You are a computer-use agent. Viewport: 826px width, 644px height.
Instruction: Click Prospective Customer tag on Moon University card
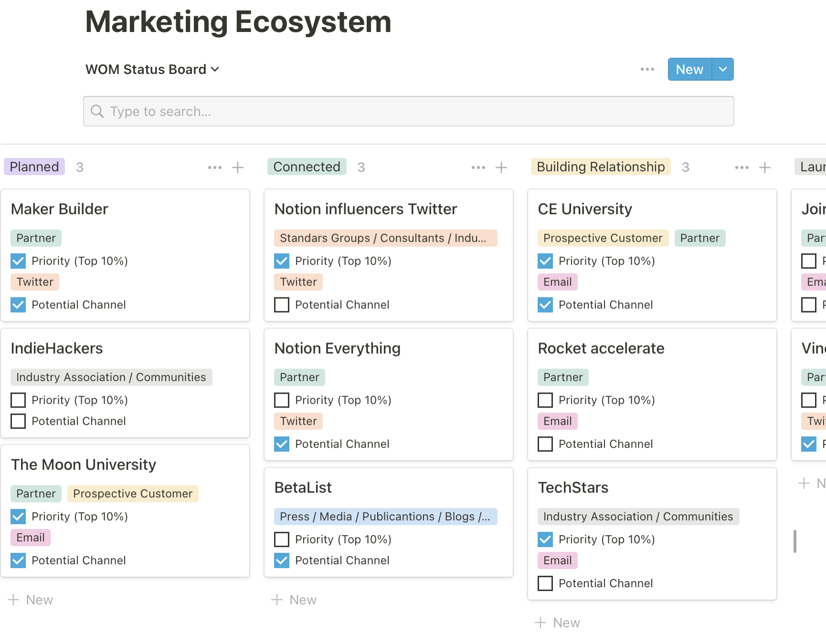pos(133,494)
